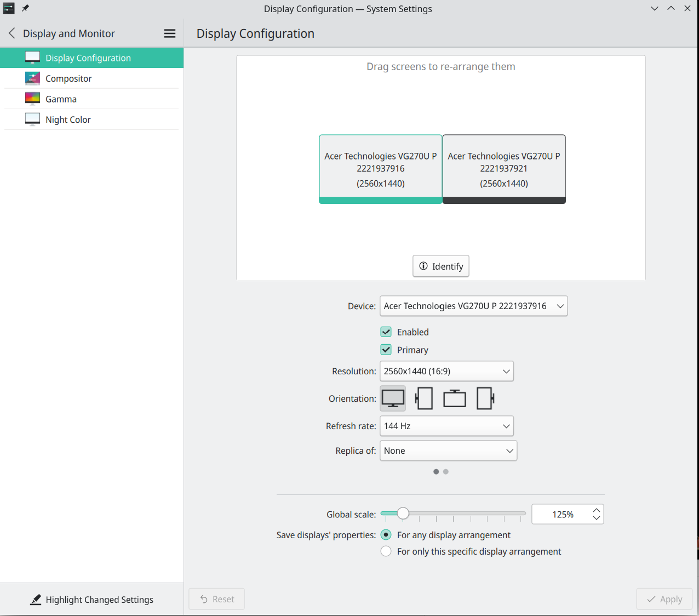Screen dimensions: 699x616
Task: Click the Reset button
Action: point(217,599)
